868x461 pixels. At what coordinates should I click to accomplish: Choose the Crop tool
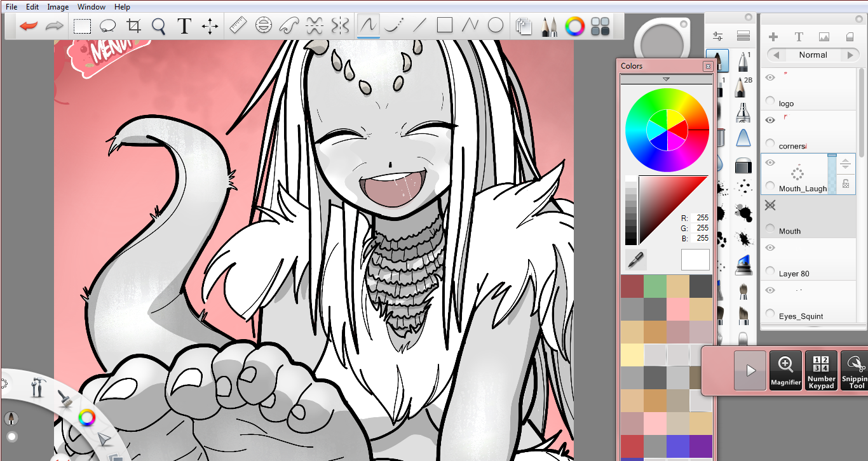point(133,26)
